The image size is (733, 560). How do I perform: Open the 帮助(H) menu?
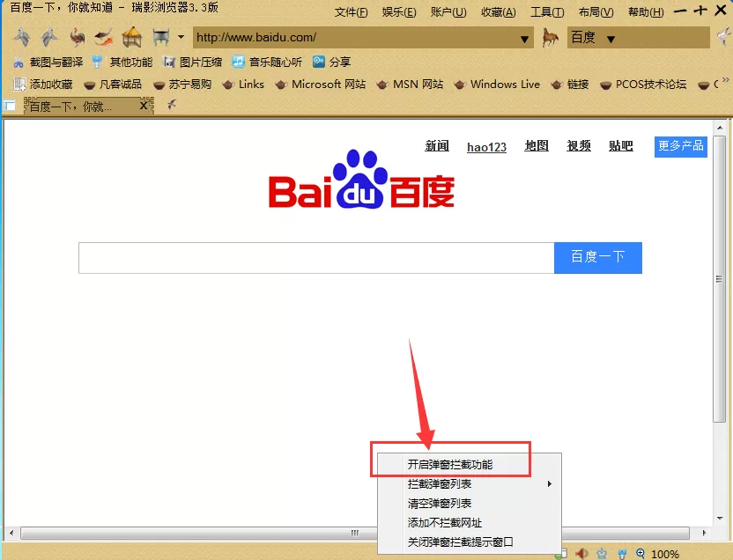pos(646,12)
